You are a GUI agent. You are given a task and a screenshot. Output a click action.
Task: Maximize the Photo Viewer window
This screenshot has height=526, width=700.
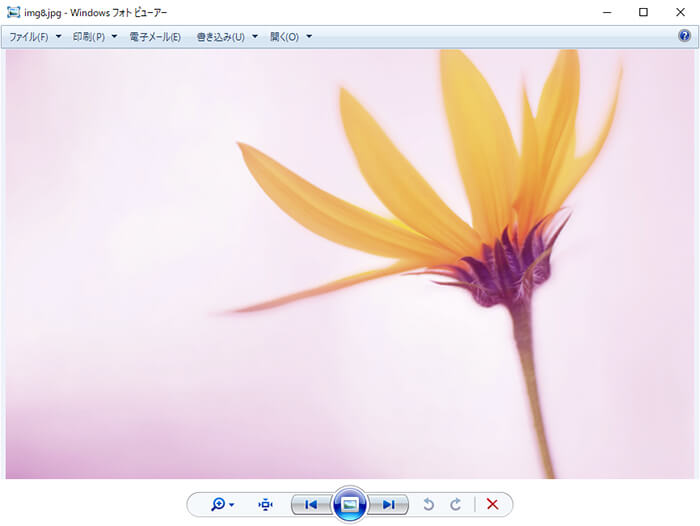point(643,13)
